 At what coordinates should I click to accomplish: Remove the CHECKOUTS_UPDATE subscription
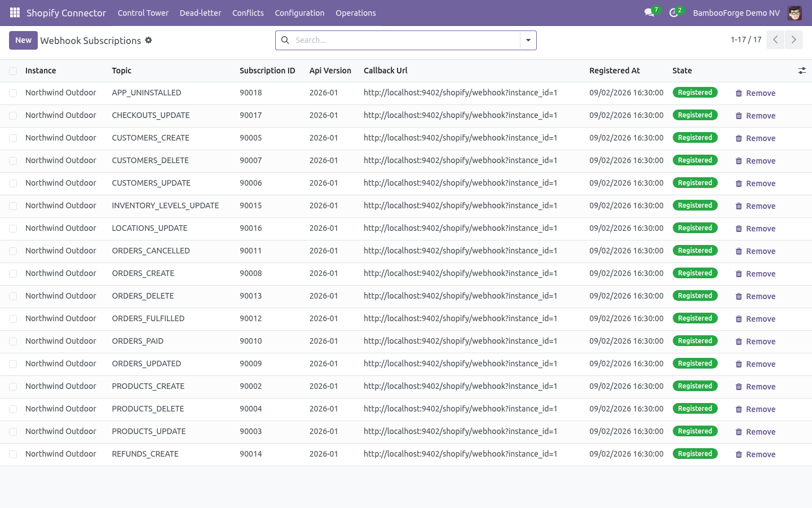point(756,116)
